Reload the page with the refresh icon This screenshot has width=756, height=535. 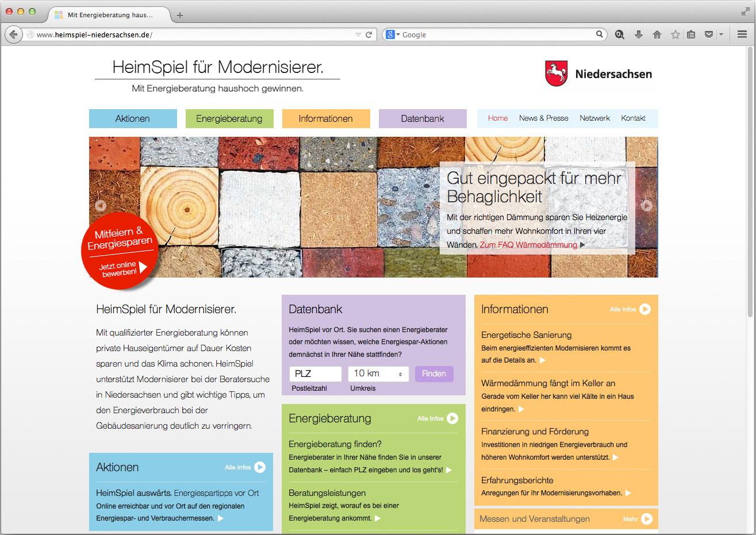click(x=369, y=34)
